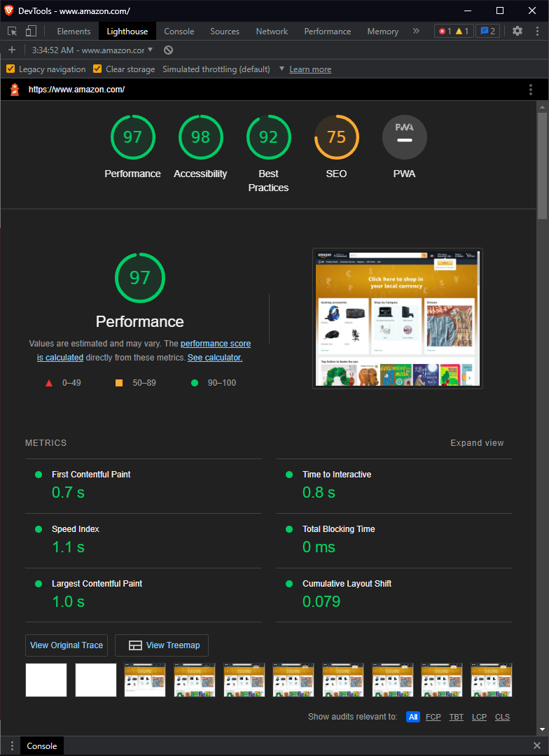
Task: Click the scrollbar up arrow
Action: tap(542, 107)
